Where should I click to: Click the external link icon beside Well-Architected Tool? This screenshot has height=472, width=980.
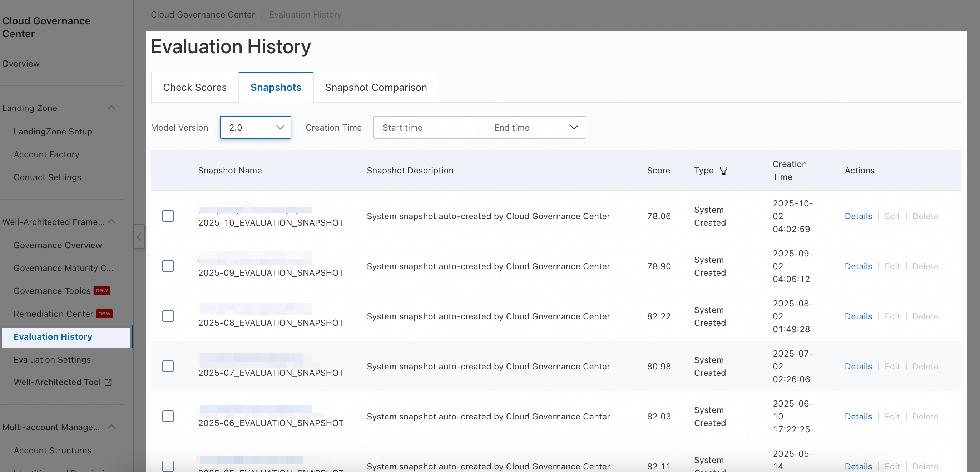[108, 382]
